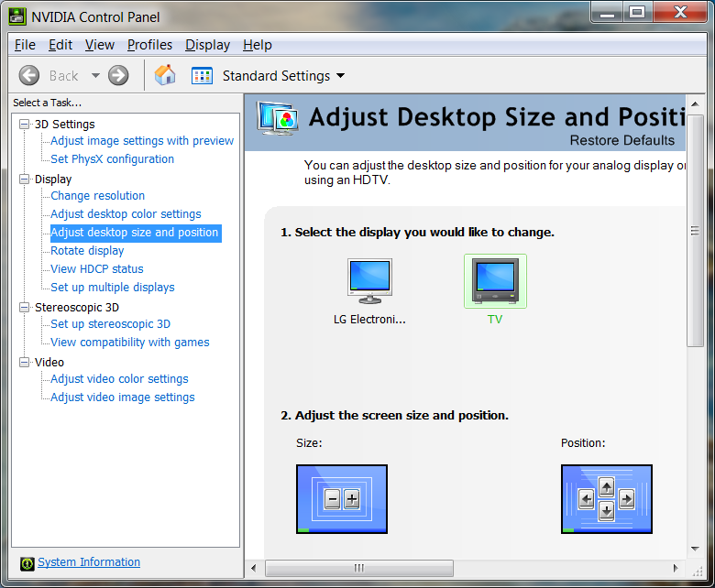
Task: Click the vertical scrollbar up arrow
Action: tap(695, 103)
